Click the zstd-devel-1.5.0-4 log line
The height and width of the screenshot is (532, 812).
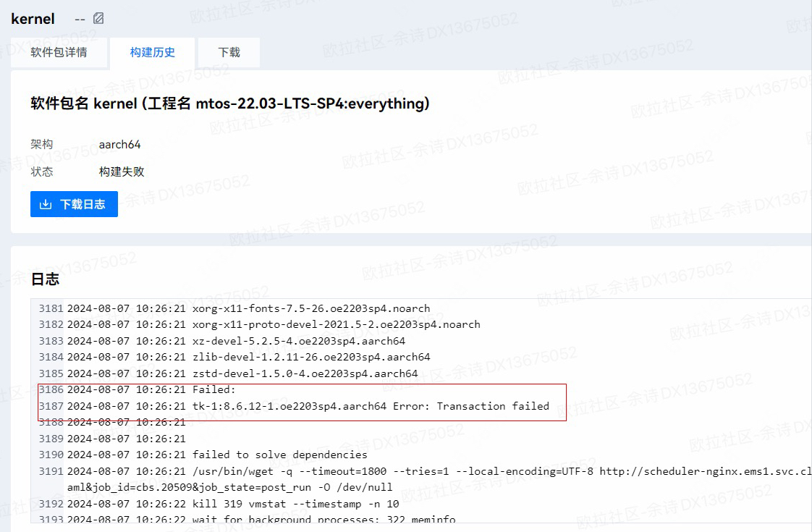[x=305, y=373]
